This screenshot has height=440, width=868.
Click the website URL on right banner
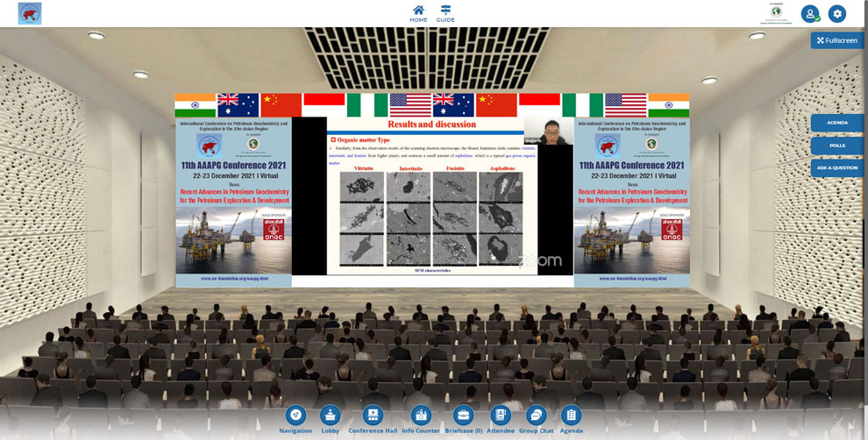[x=633, y=279]
